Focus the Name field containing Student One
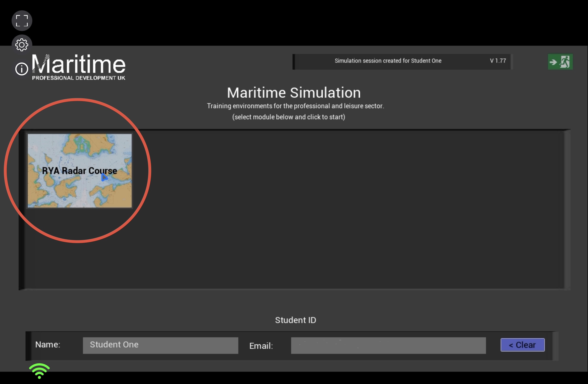 160,345
